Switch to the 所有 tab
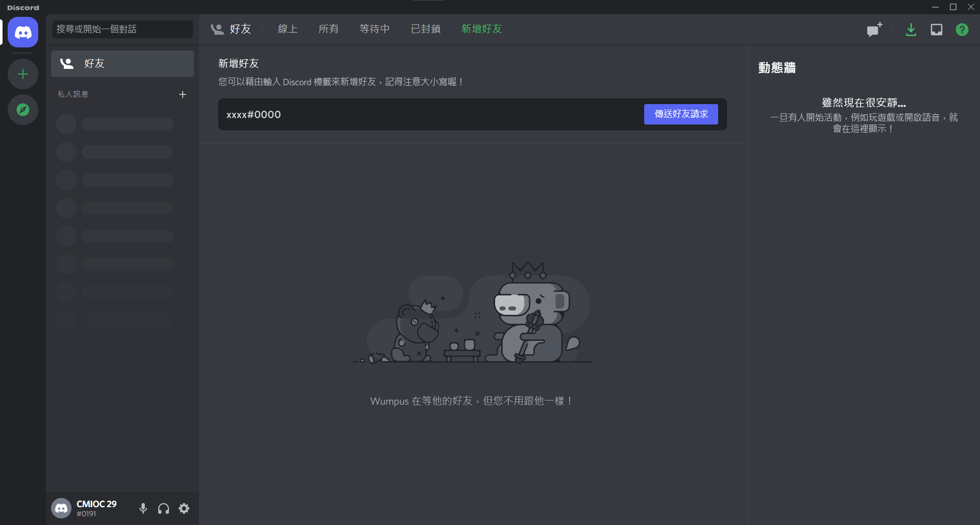 coord(329,29)
